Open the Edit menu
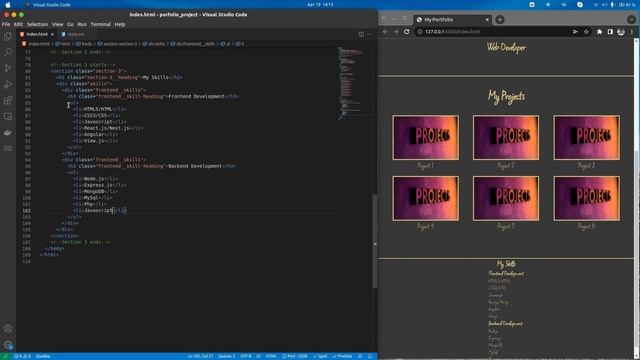Image resolution: width=640 pixels, height=360 pixels. [x=18, y=24]
